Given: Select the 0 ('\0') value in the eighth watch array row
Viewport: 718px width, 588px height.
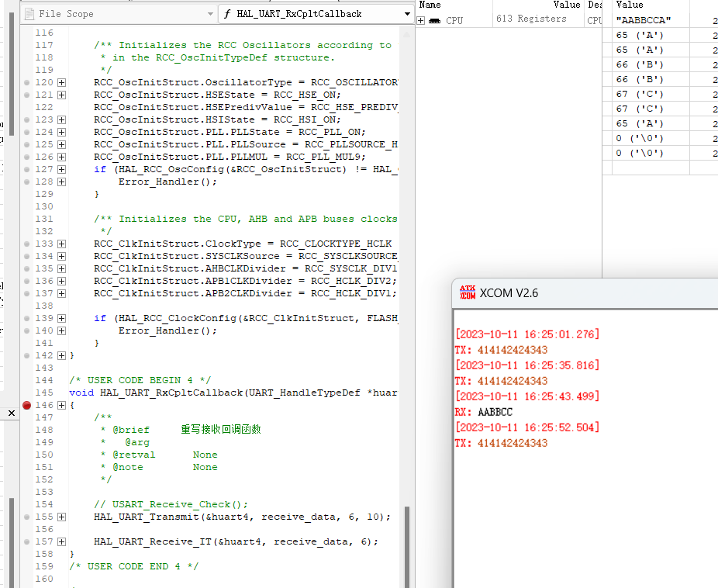Looking at the screenshot, I should [639, 138].
